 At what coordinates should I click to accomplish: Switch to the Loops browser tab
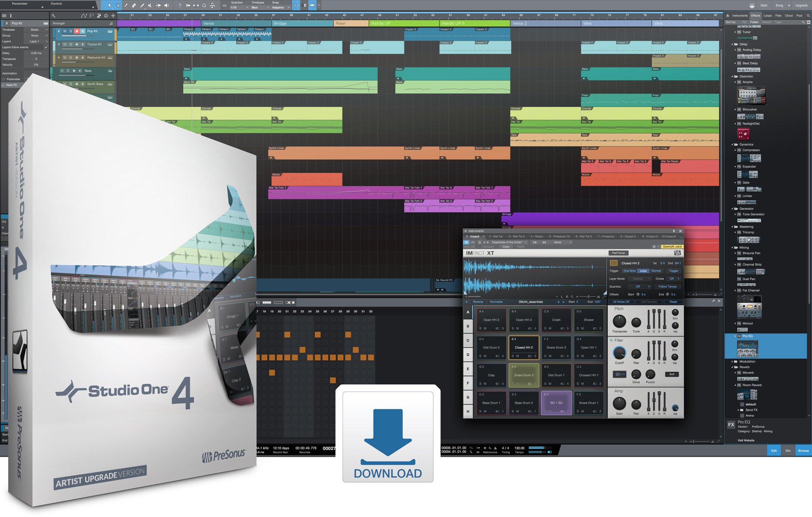click(767, 15)
